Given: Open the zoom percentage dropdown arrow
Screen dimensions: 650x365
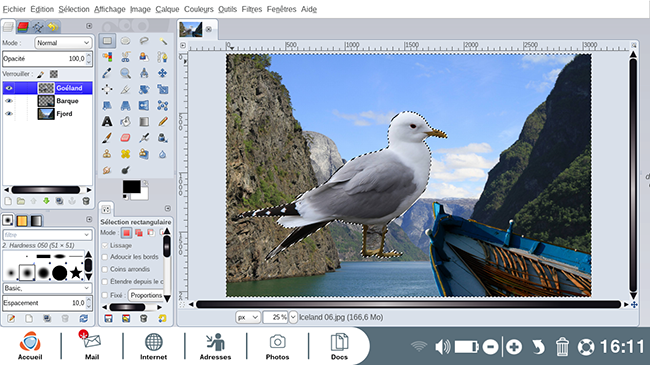Looking at the screenshot, I should [293, 317].
